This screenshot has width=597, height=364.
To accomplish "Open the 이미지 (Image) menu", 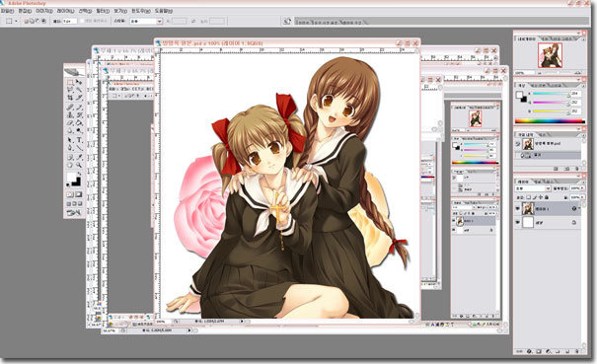I will click(x=44, y=11).
